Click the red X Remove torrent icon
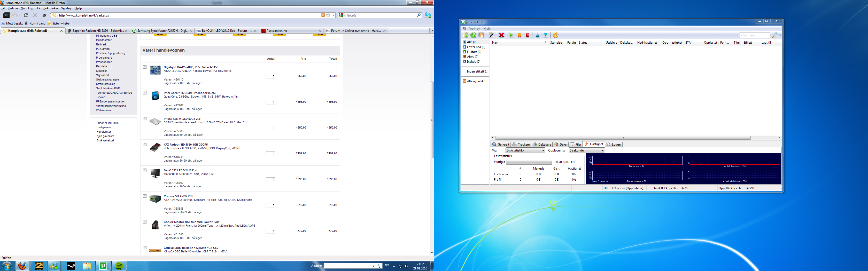 [x=501, y=35]
